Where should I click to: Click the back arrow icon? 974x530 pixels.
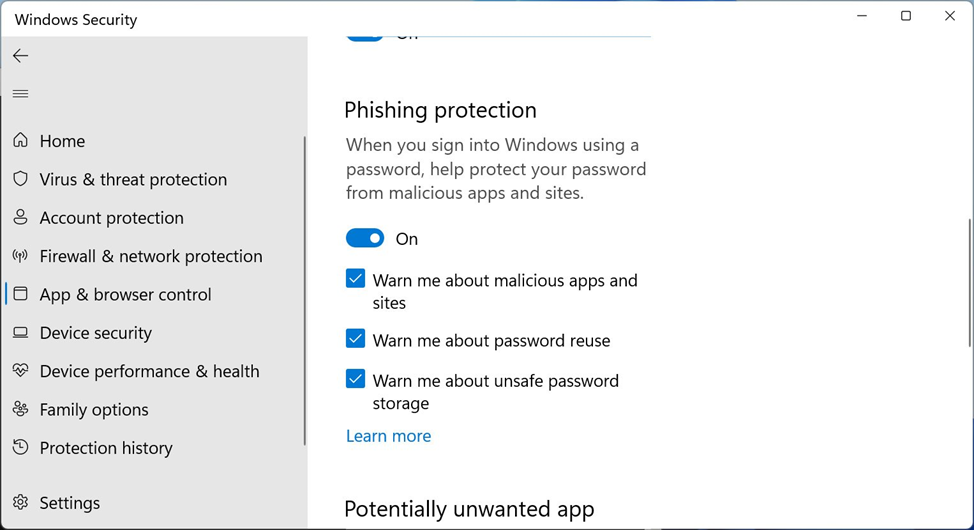20,56
